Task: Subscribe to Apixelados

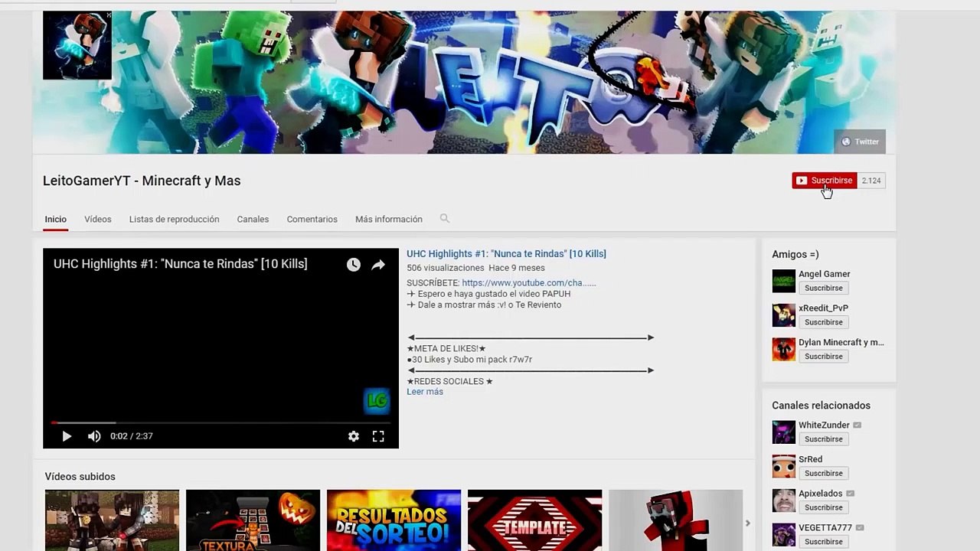Action: click(x=823, y=507)
